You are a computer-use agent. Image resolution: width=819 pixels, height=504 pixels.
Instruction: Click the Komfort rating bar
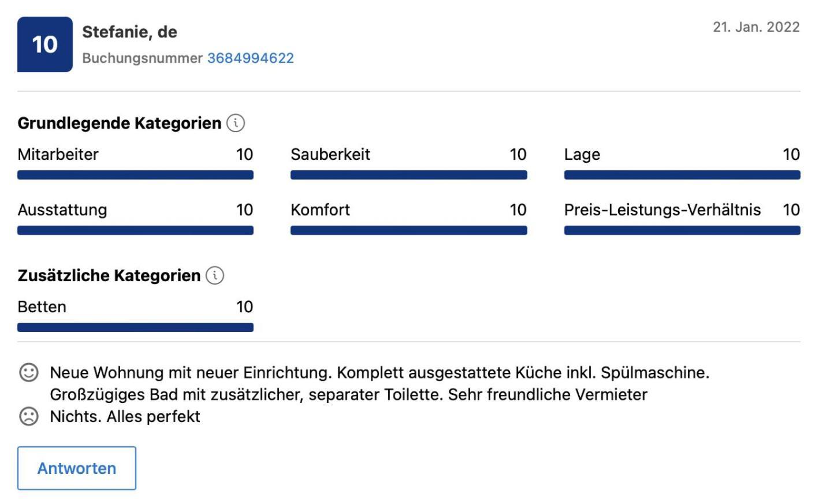(x=409, y=230)
